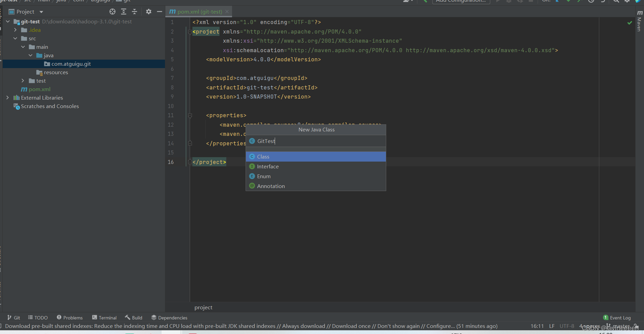Collapse the git-test root node

(x=8, y=21)
